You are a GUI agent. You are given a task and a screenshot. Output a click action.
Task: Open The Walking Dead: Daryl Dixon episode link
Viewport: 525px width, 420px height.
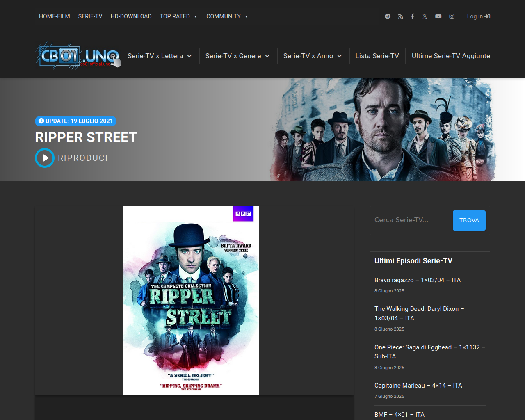[x=419, y=313]
